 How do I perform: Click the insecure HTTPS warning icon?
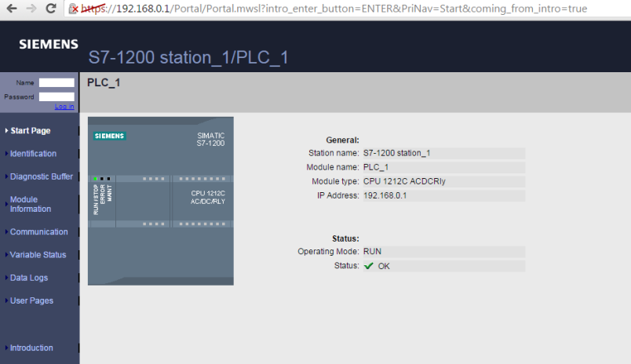point(73,9)
